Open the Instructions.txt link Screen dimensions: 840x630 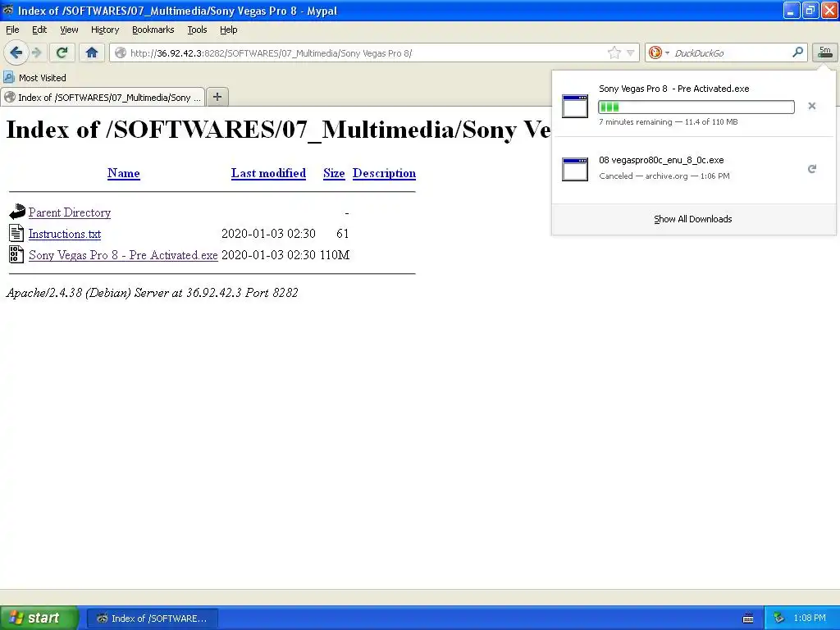click(x=65, y=234)
